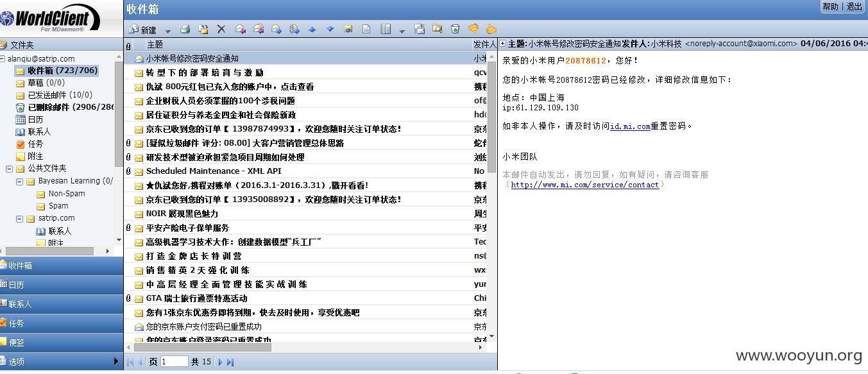The height and width of the screenshot is (374, 868).
Task: Switch to 联系人 in bottom navigation
Action: point(62,303)
